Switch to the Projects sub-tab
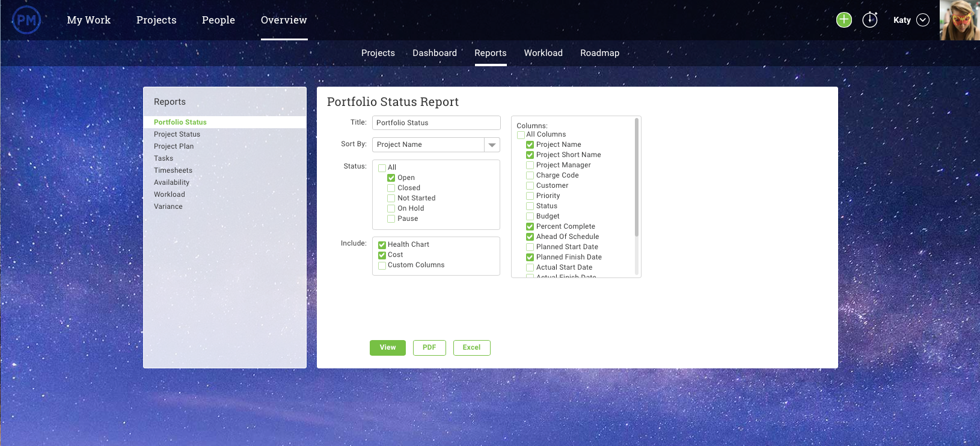 tap(378, 53)
